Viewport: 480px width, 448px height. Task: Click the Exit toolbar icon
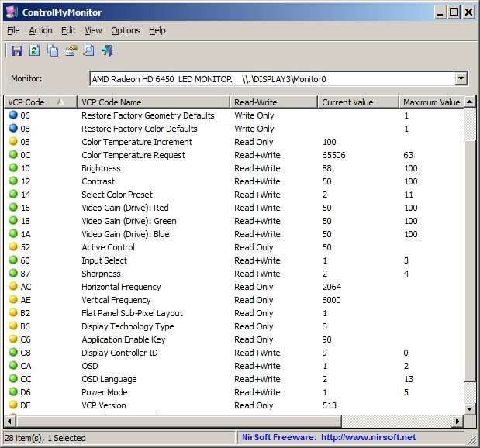[107, 51]
